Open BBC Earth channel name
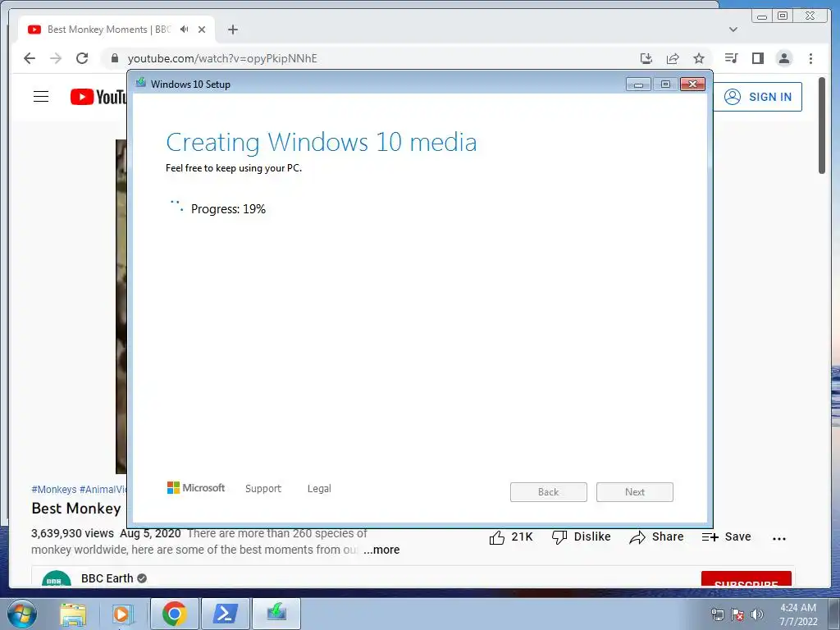 pyautogui.click(x=107, y=578)
